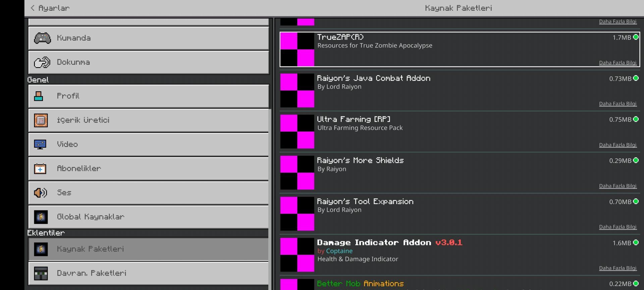Click the Profil character icon
Image resolution: width=644 pixels, height=290 pixels.
(x=39, y=96)
